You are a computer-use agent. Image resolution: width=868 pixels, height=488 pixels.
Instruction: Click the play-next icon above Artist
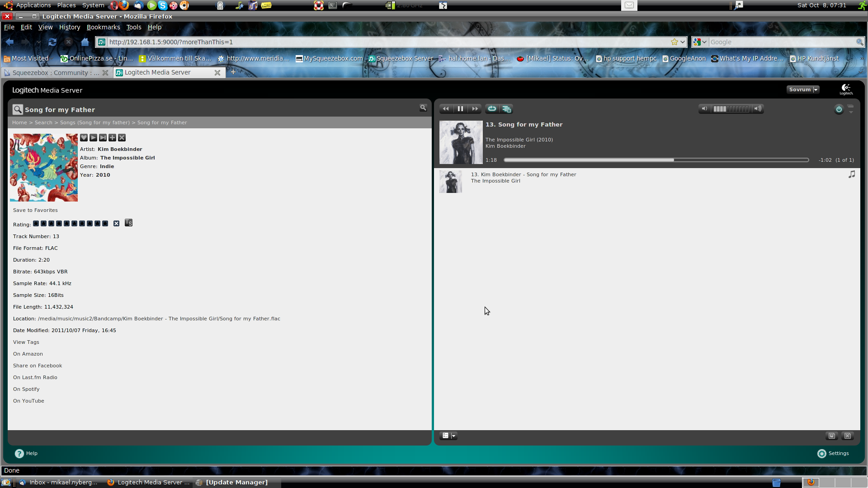(103, 138)
